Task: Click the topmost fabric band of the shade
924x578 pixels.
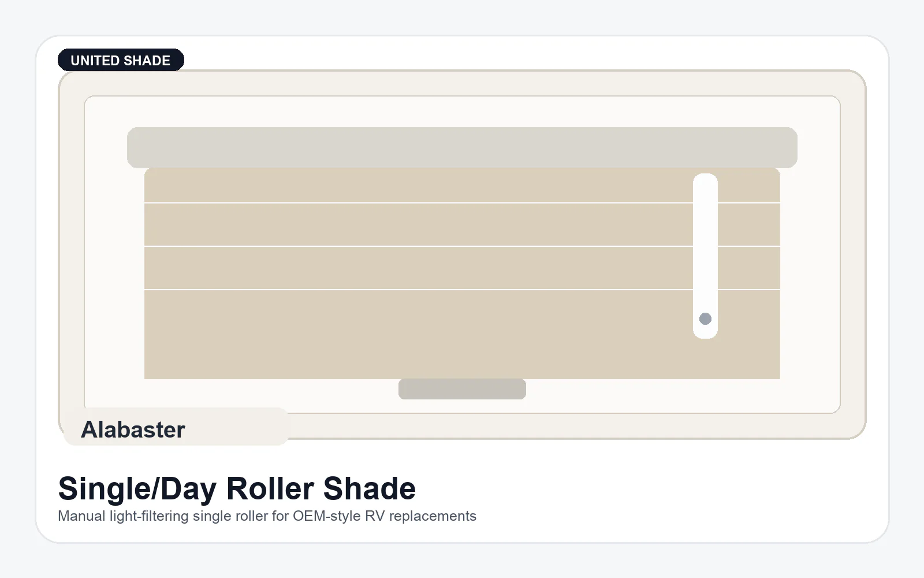Action: click(404, 186)
